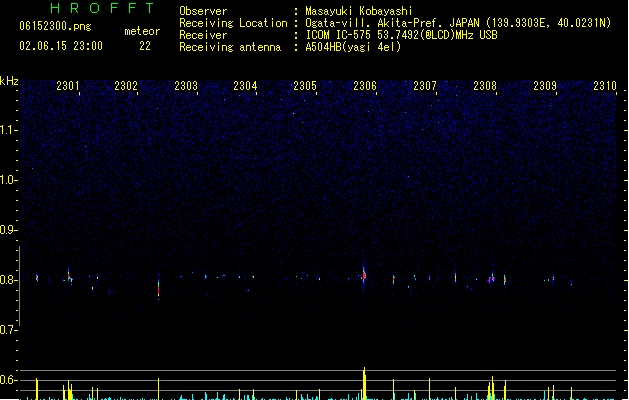Click the Receiving antenna field label
Screen dimensions: 629x400
[x=230, y=47]
